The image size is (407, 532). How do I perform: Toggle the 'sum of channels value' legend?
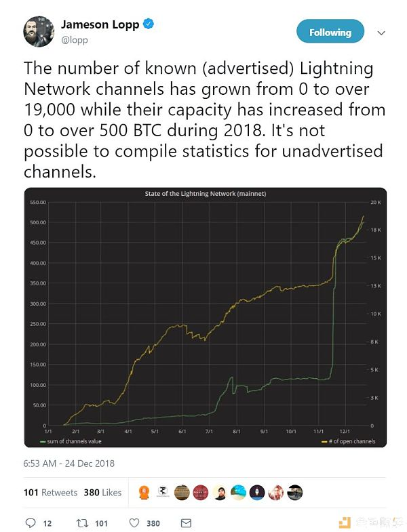click(71, 441)
